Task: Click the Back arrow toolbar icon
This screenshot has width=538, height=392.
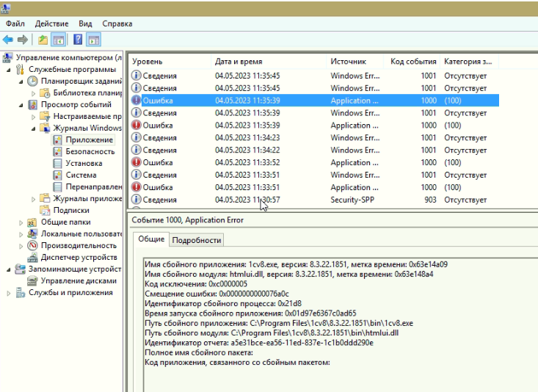Action: click(8, 40)
